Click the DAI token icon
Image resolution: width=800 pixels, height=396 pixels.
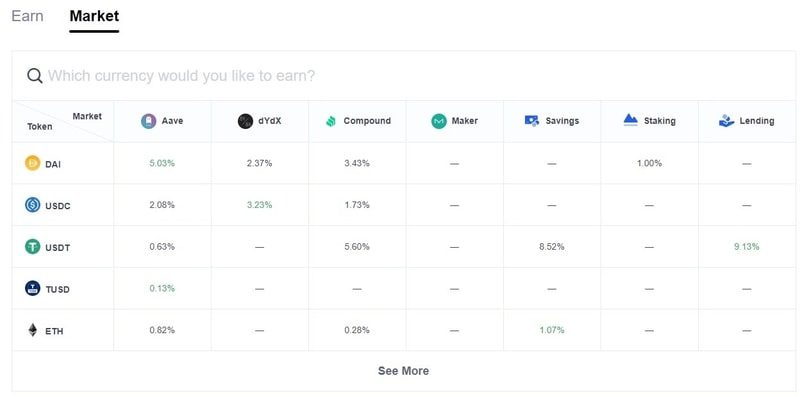click(x=33, y=163)
